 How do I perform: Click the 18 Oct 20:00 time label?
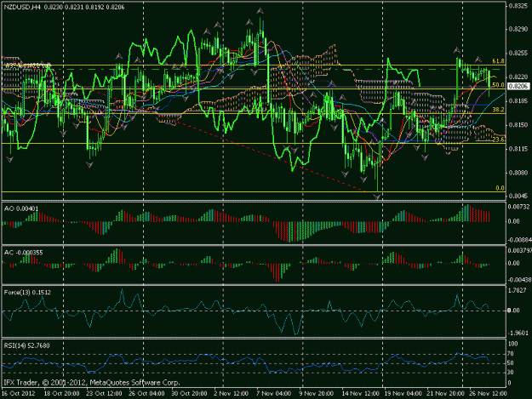coord(62,394)
